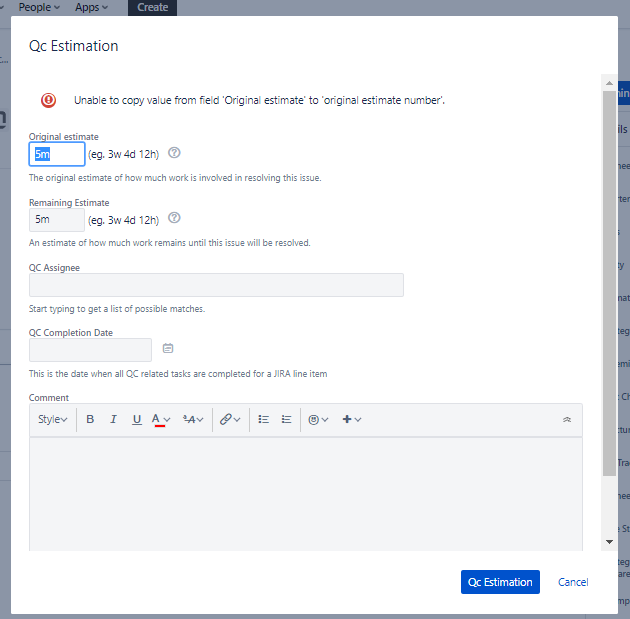
Task: Cancel the Qc Estimation dialog
Action: pos(573,582)
